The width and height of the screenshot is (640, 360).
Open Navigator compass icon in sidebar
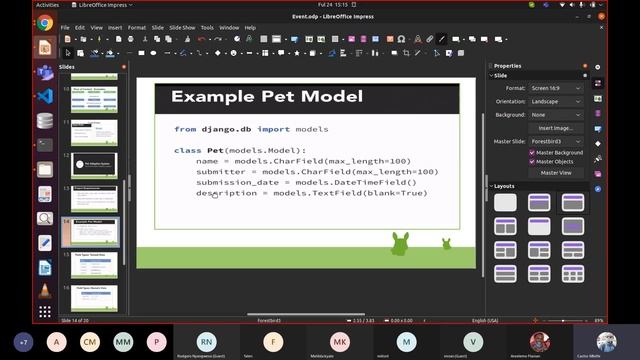[x=598, y=189]
